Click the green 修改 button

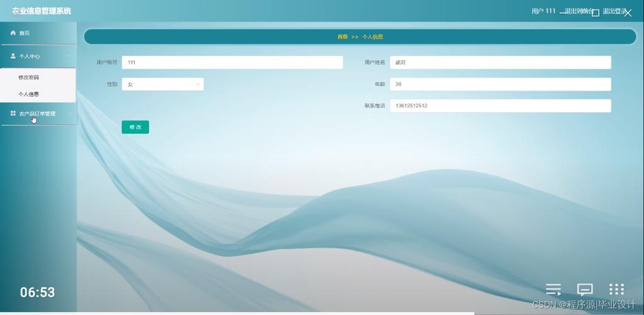(135, 127)
